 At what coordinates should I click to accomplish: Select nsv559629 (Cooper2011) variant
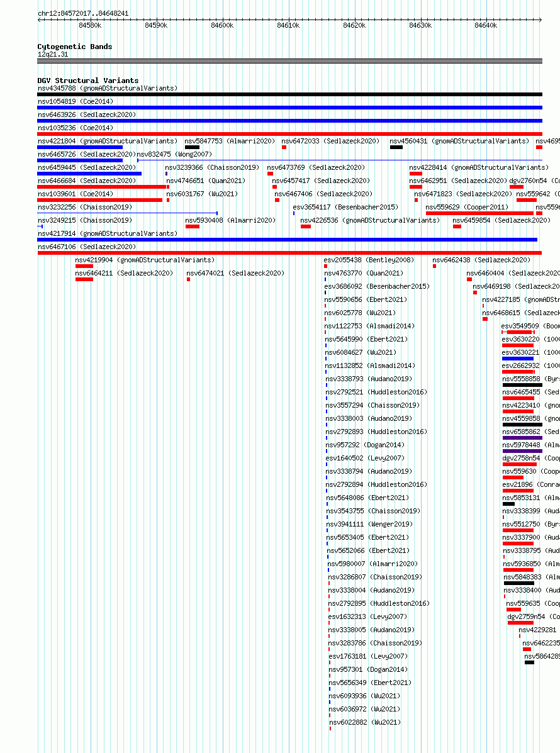pos(467,207)
